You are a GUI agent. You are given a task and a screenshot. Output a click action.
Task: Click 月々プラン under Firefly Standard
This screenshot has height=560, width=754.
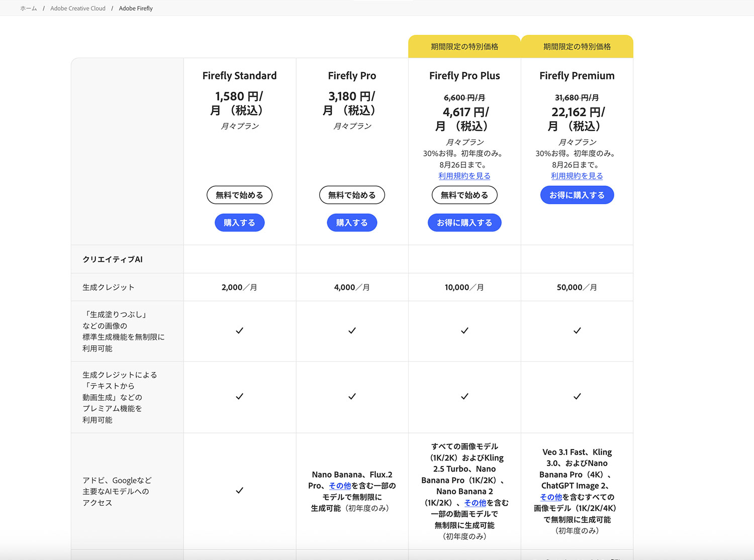pyautogui.click(x=239, y=126)
